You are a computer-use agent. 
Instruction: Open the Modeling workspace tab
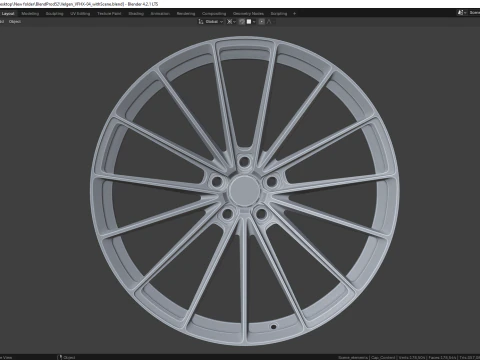30,14
